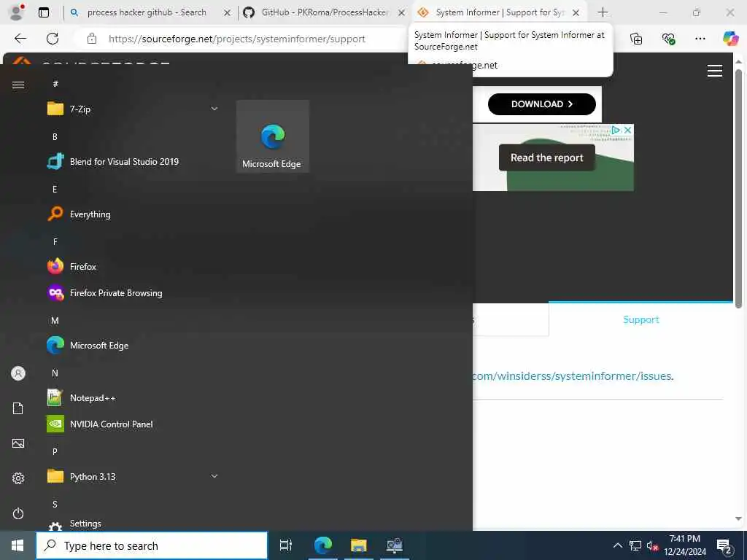Open Settings gear in Start sidebar
Viewport: 747px width, 560px height.
(18, 478)
